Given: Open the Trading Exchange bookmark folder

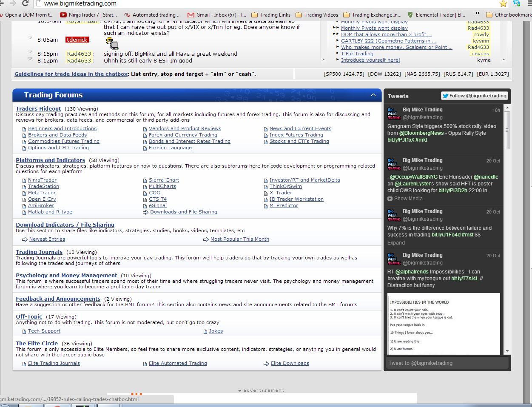Looking at the screenshot, I should point(372,14).
